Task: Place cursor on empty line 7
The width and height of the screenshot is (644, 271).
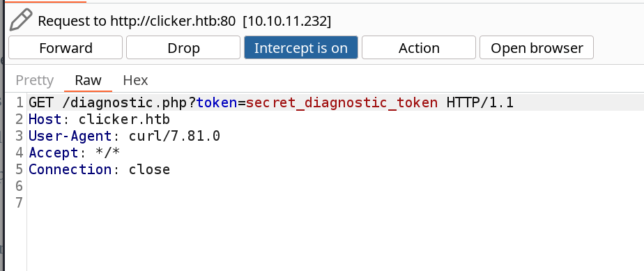Action: 328,203
